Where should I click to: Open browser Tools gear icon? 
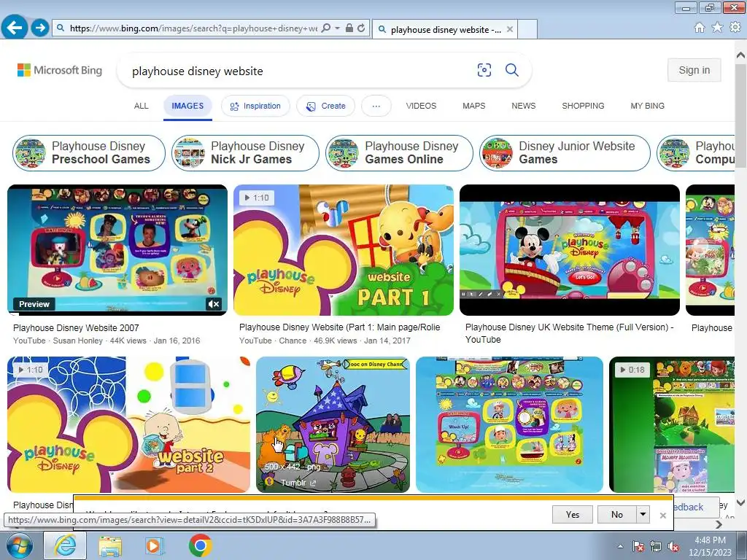tap(735, 28)
